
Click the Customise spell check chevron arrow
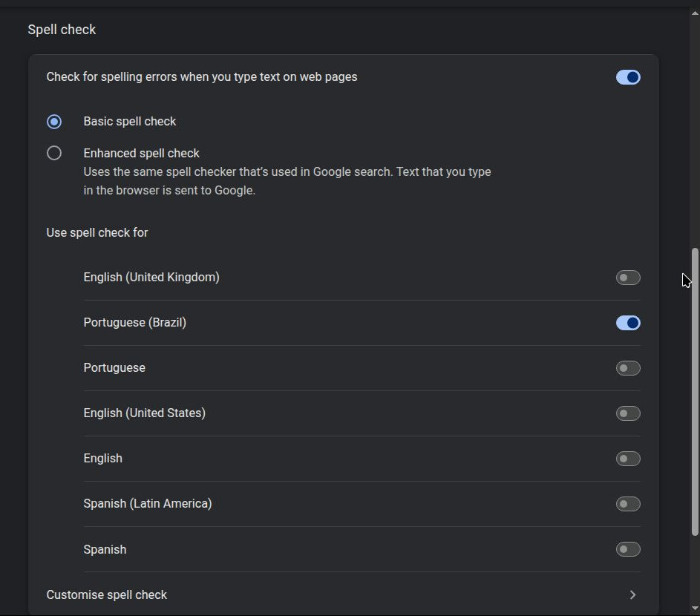coord(632,594)
